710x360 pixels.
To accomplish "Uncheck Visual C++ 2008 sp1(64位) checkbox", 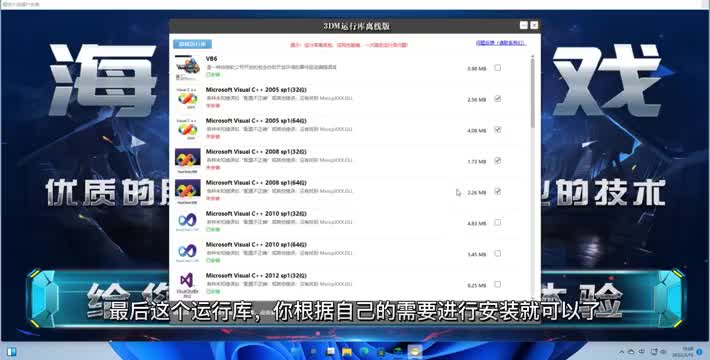I will click(x=498, y=192).
